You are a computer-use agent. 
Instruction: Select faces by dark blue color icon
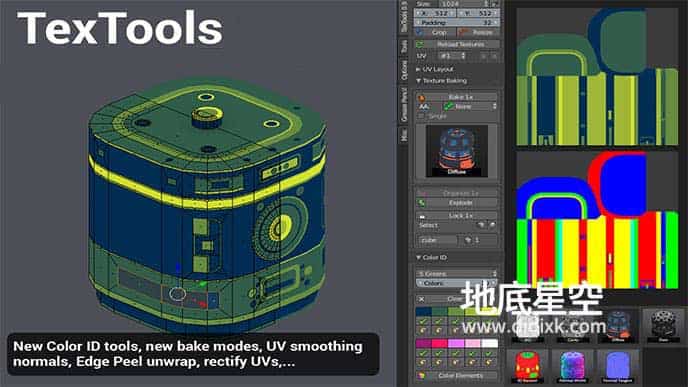(423, 330)
